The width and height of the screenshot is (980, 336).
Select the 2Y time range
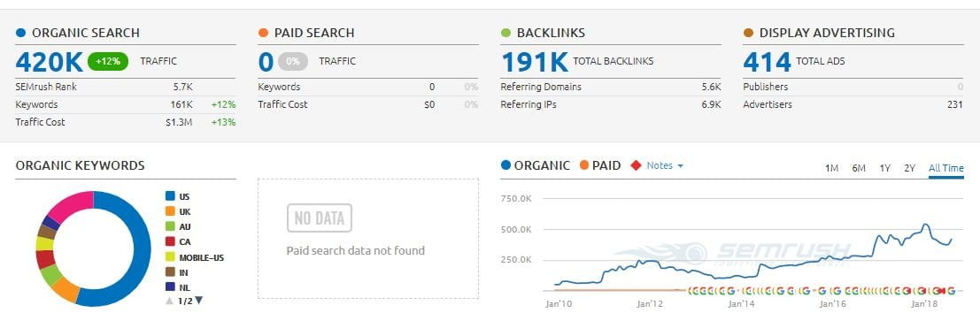pyautogui.click(x=909, y=168)
